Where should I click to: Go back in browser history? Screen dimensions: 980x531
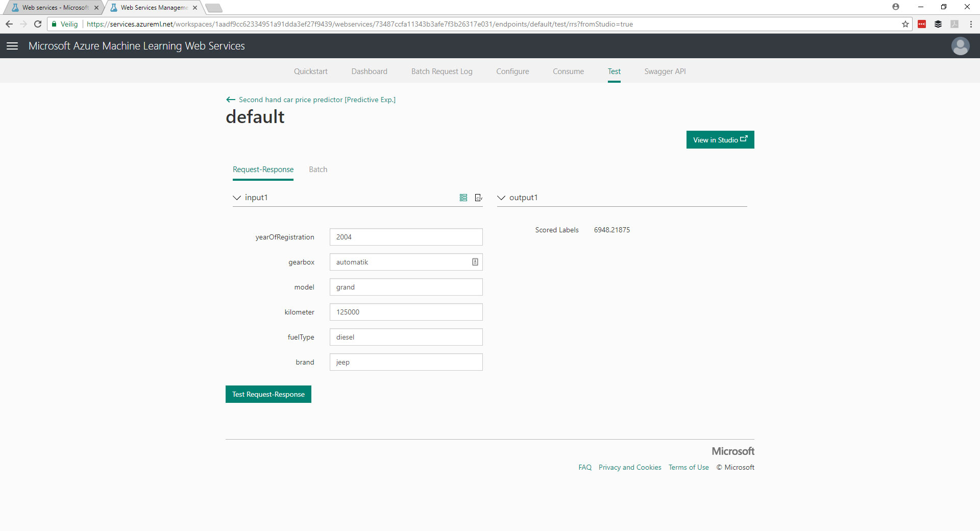tap(9, 24)
